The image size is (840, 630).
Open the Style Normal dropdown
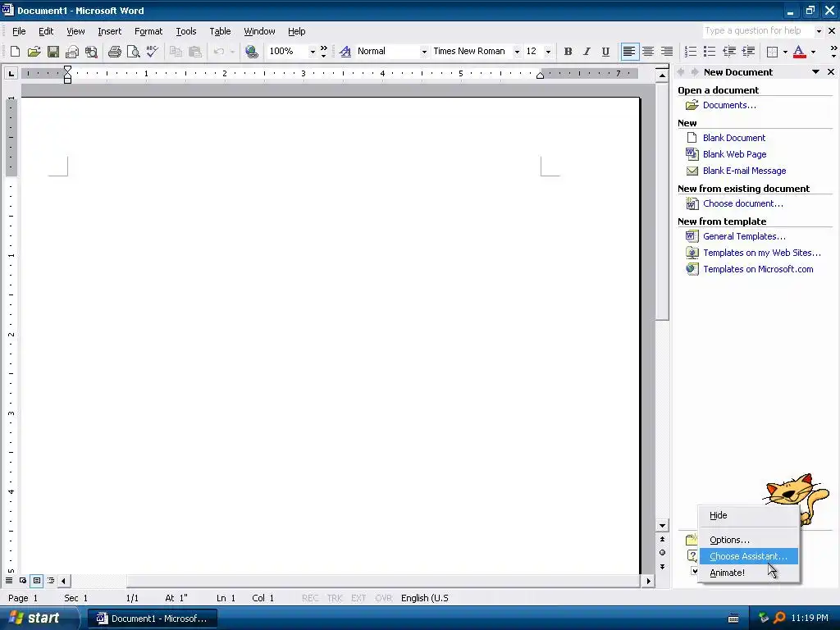tap(424, 52)
